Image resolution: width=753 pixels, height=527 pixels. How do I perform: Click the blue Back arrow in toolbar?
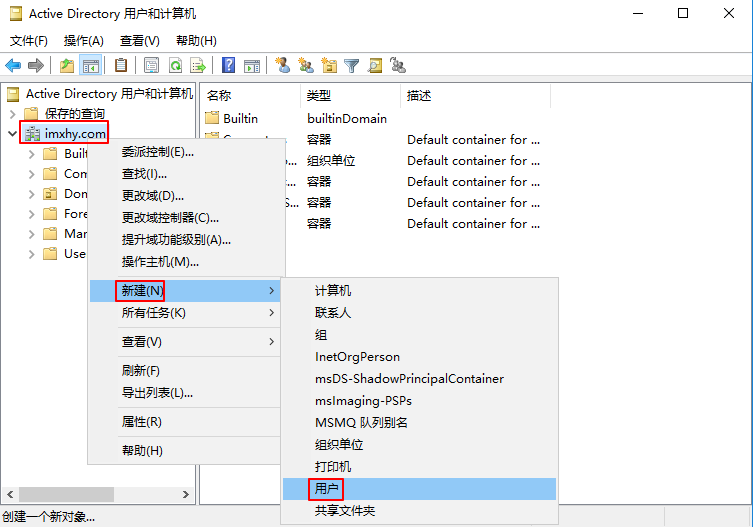point(13,66)
